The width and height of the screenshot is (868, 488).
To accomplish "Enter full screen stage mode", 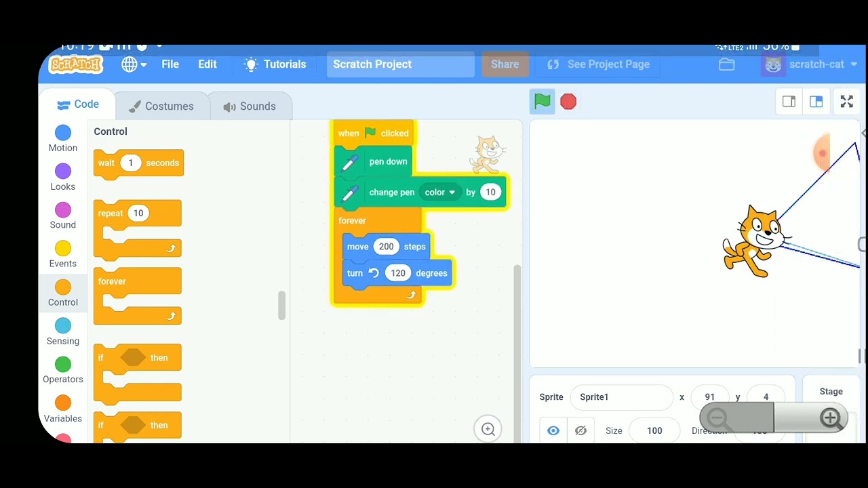I will 846,102.
